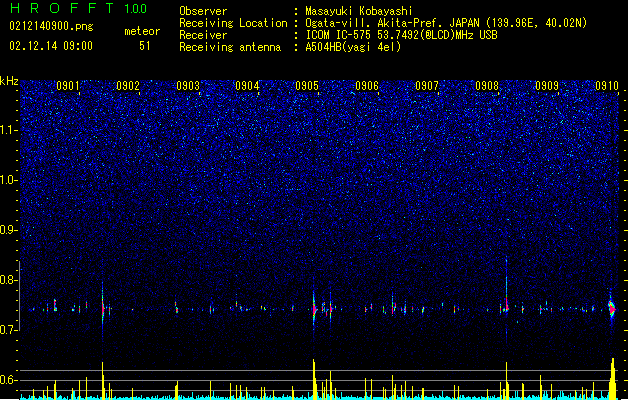629x400 pixels.
Task: Click the 0906 time marker
Action: [367, 86]
